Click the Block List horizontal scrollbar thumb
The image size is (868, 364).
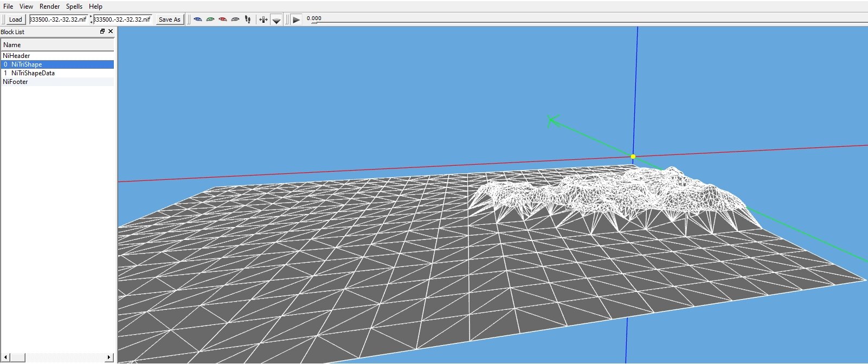pos(17,357)
